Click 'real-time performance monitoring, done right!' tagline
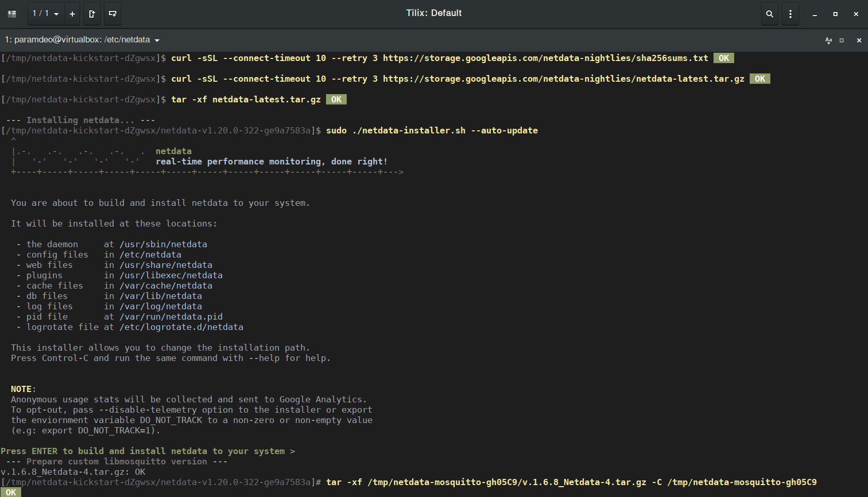Viewport: 868px width, 497px height. click(272, 161)
